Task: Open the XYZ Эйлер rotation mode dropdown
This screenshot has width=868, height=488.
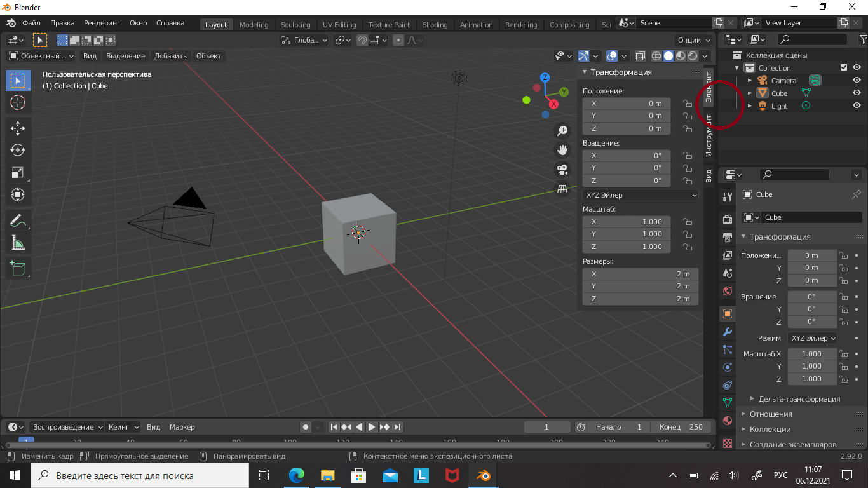Action: pyautogui.click(x=641, y=195)
